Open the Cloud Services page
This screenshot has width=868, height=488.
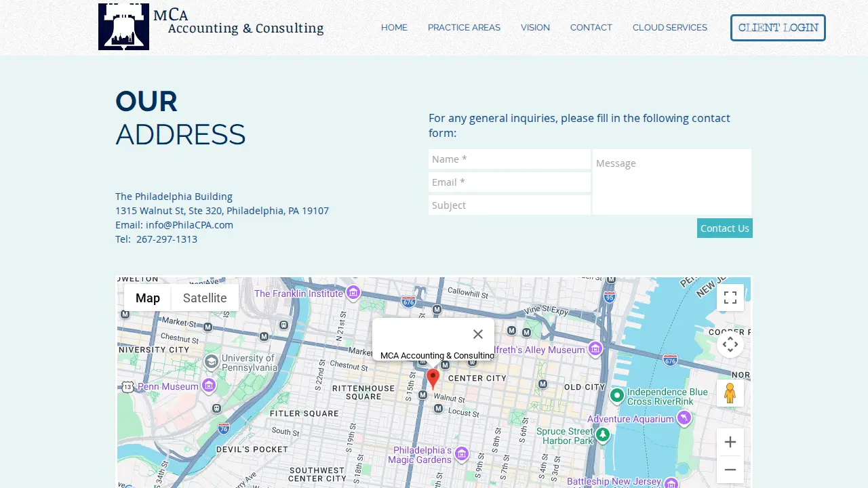click(x=670, y=28)
